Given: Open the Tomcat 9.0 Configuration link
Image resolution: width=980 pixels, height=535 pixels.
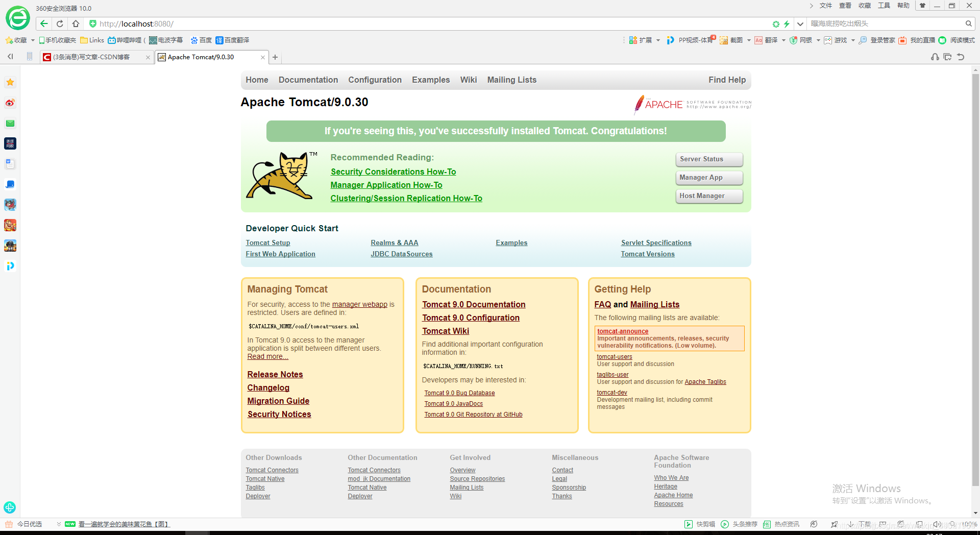Looking at the screenshot, I should (x=471, y=318).
